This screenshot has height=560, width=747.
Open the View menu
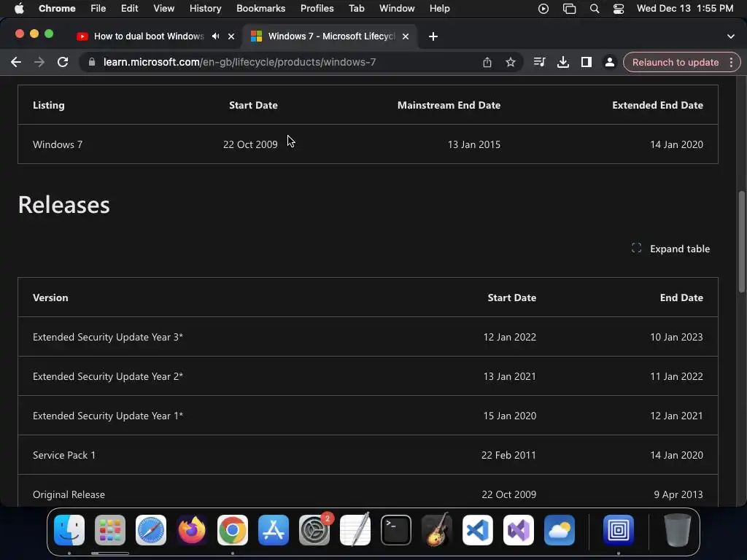click(164, 9)
